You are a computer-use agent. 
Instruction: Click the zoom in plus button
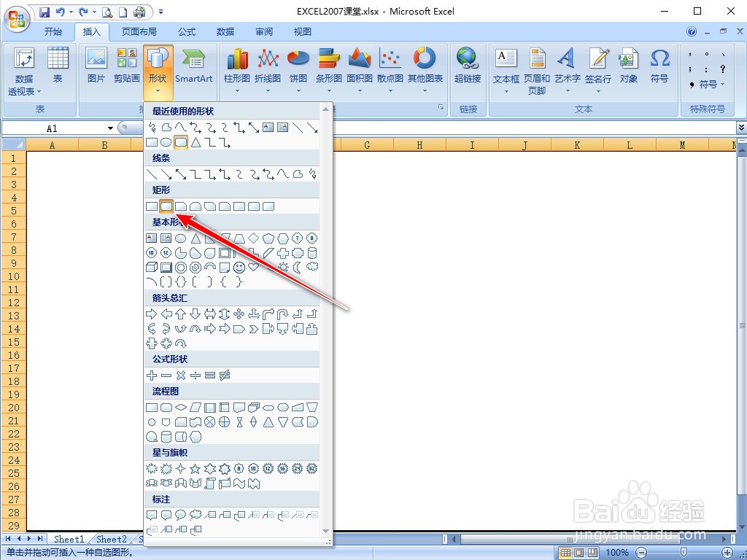pos(727,553)
